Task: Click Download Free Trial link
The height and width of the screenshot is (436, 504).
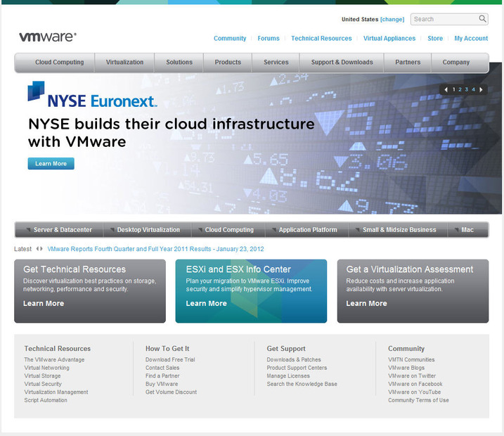Action: click(170, 359)
